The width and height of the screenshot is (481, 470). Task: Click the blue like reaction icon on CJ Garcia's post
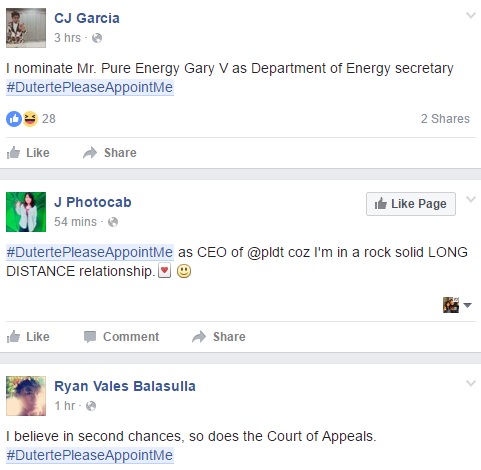[x=14, y=119]
